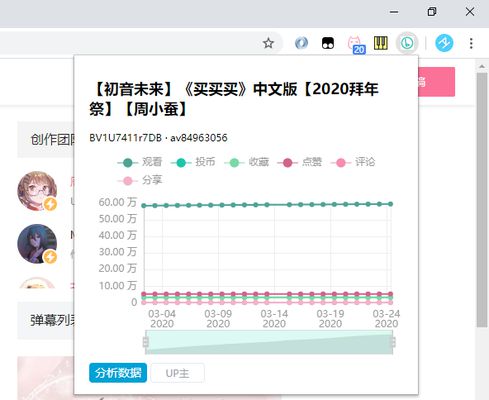
Task: Open the pink cat extension with badge 20
Action: [356, 45]
